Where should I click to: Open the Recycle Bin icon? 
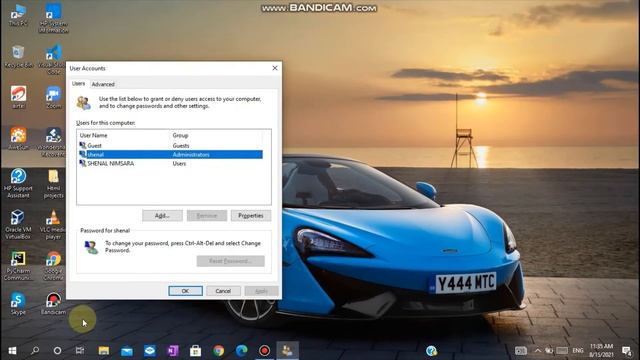click(18, 56)
